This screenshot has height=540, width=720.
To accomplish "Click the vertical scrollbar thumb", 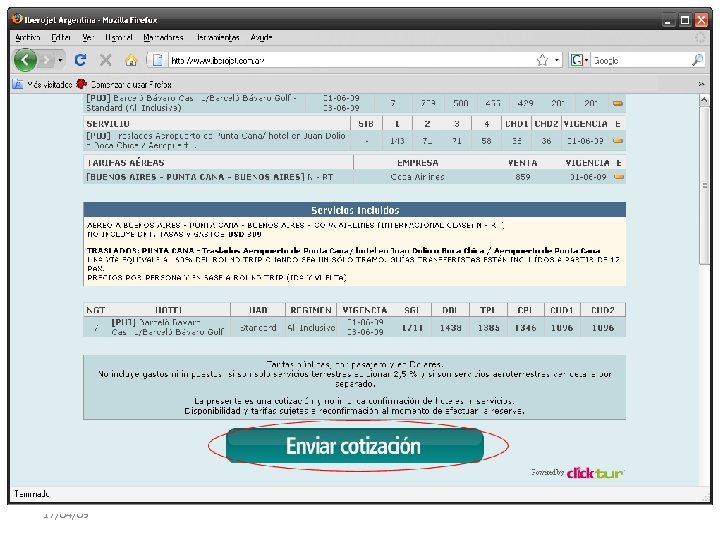I will [703, 185].
